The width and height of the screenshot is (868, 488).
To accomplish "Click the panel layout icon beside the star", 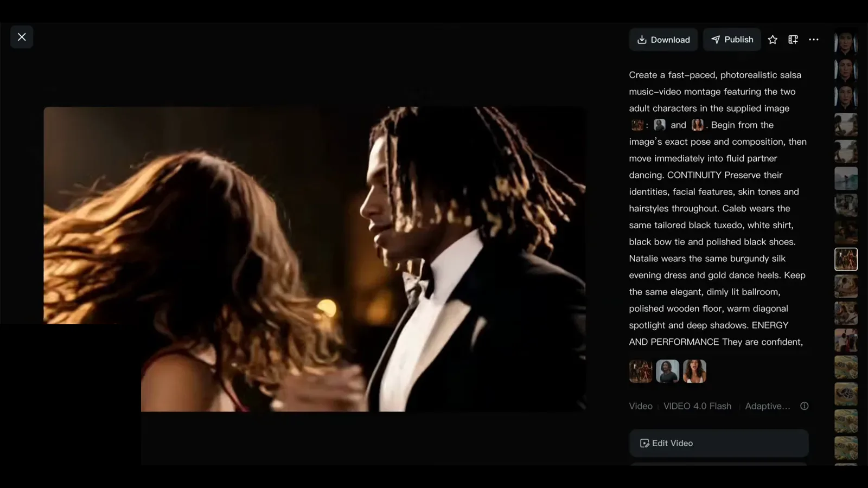I will click(x=793, y=40).
